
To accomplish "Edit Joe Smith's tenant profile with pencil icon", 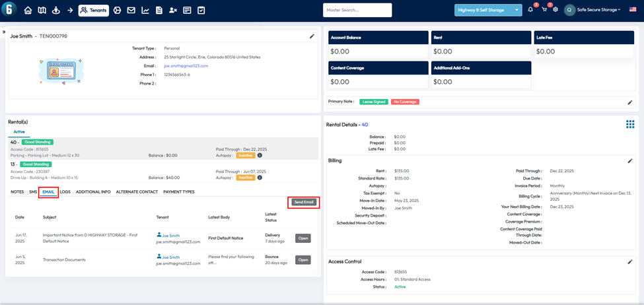I will [x=312, y=36].
